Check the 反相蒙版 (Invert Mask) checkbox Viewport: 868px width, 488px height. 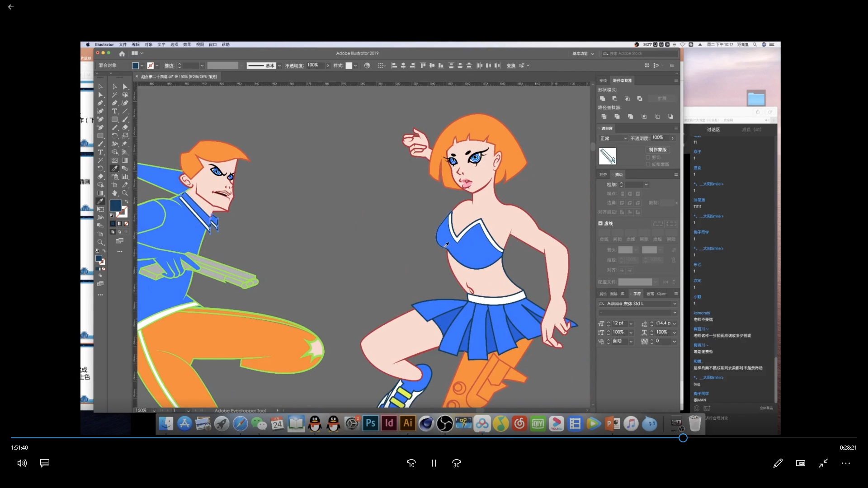coord(648,164)
